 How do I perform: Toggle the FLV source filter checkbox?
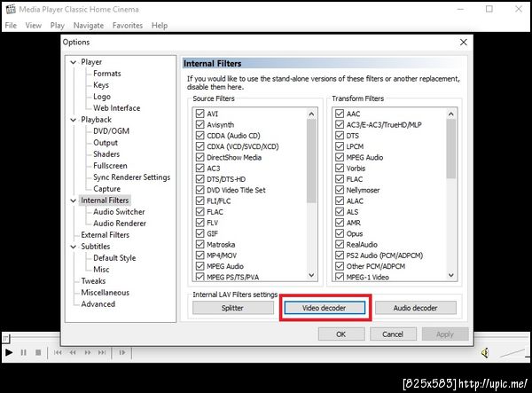199,223
